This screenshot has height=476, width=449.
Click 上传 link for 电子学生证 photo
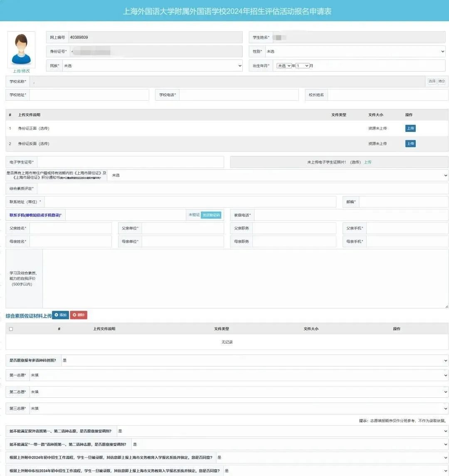(368, 162)
